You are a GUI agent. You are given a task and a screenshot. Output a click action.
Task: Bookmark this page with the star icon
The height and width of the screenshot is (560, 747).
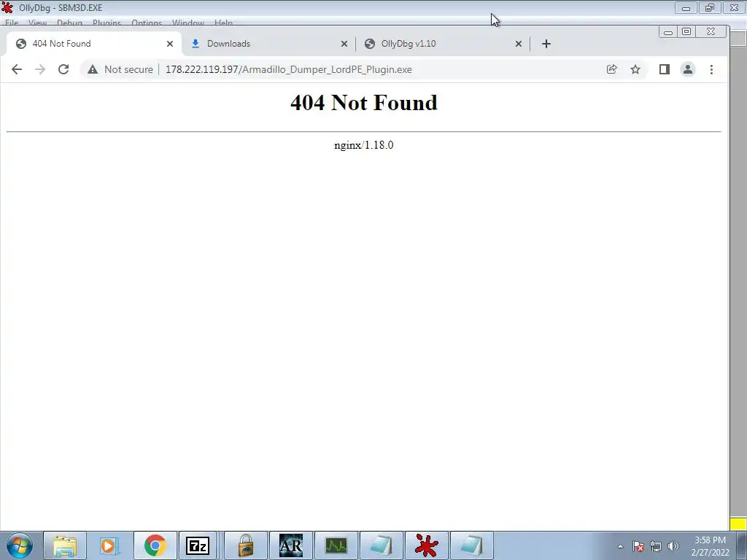coord(635,69)
